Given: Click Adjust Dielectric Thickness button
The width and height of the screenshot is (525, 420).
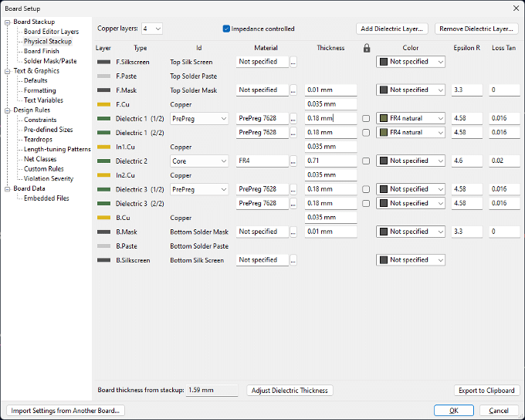Looking at the screenshot, I should [290, 391].
